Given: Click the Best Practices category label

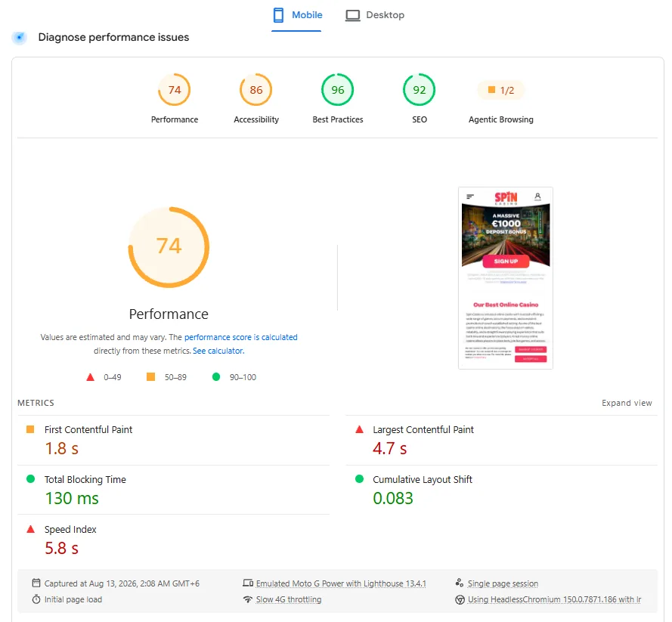Looking at the screenshot, I should 338,119.
